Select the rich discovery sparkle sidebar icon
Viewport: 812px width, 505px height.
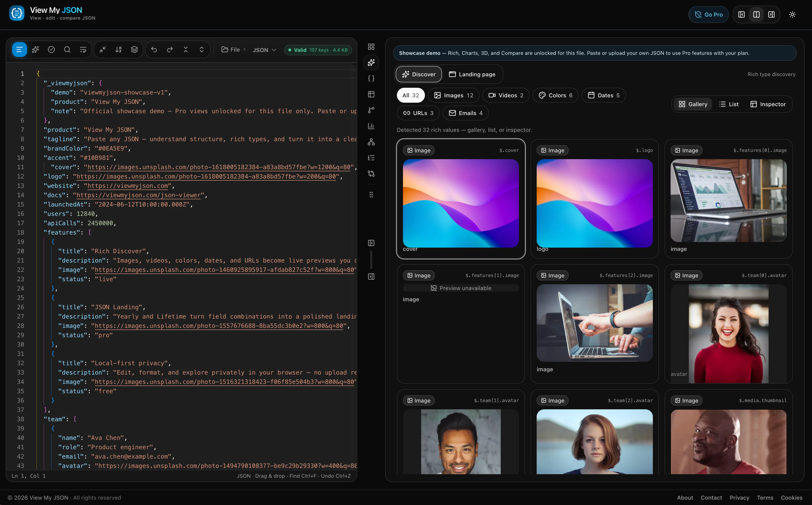click(371, 63)
